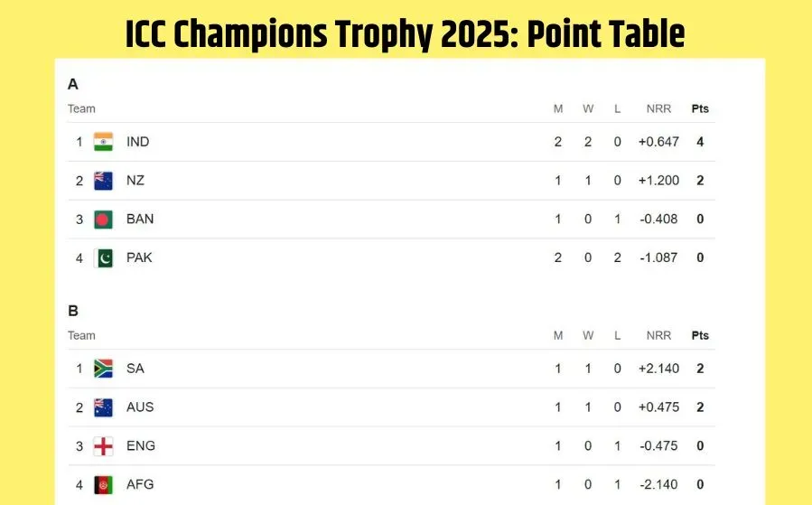Screen dimensions: 812x505
Task: Click the India flag icon
Action: [103, 142]
